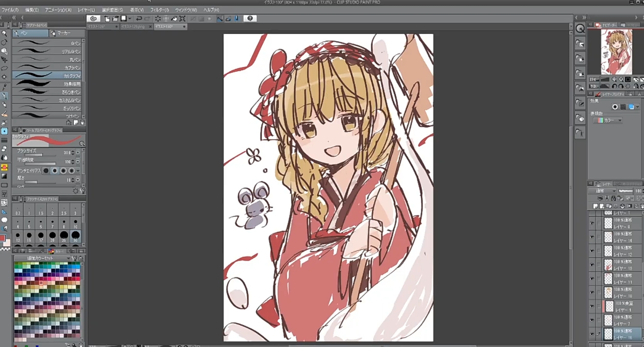
Task: Click the save icon in command bar
Action: click(124, 18)
